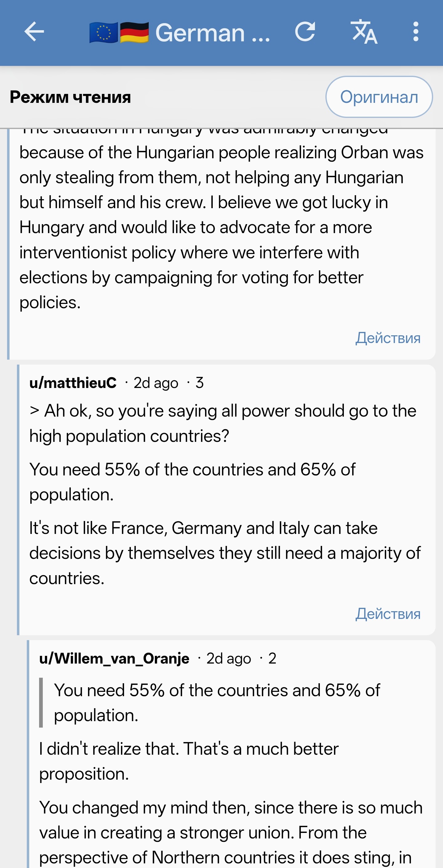Tap the score 2 on Willem_van_Oranje's comment
Image resolution: width=443 pixels, height=868 pixels.
click(x=272, y=658)
